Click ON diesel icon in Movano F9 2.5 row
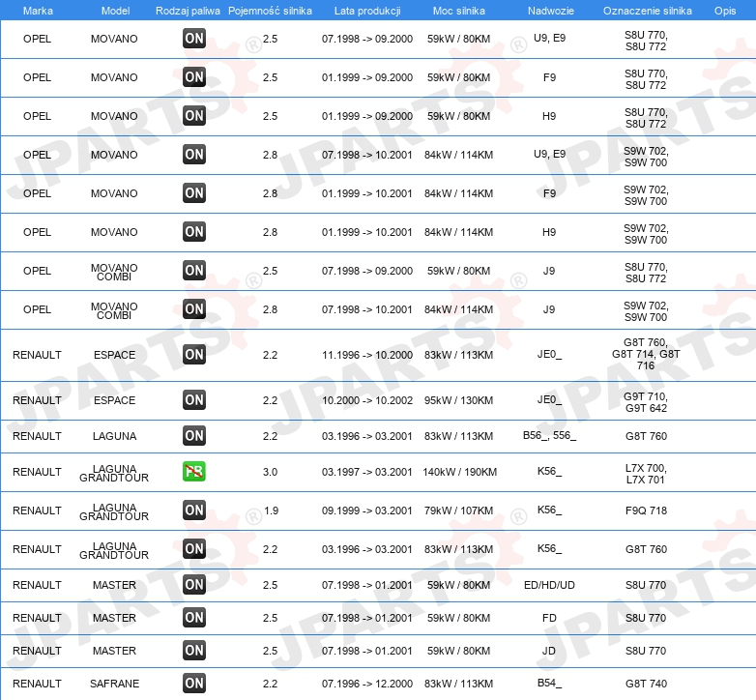The height and width of the screenshot is (700, 756). click(194, 77)
